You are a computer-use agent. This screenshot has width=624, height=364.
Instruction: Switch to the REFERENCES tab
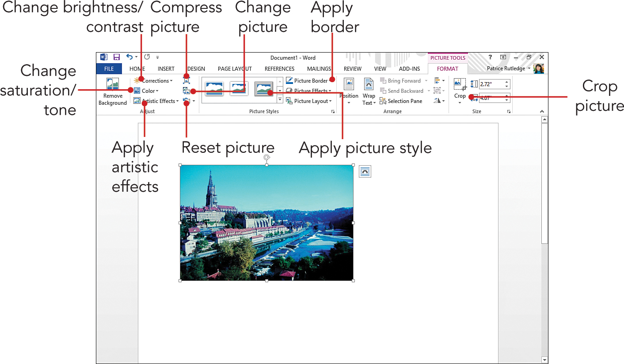[x=279, y=69]
